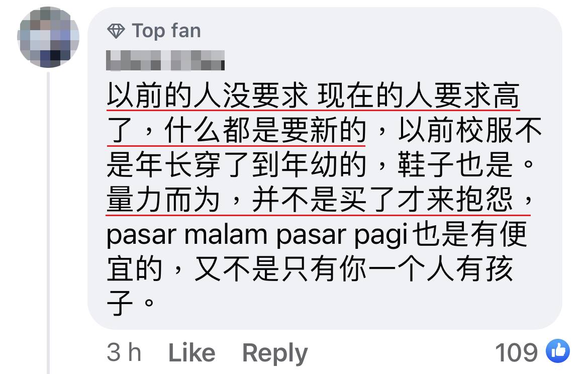Click the text 鞋子也是
The image size is (588, 374).
click(455, 165)
